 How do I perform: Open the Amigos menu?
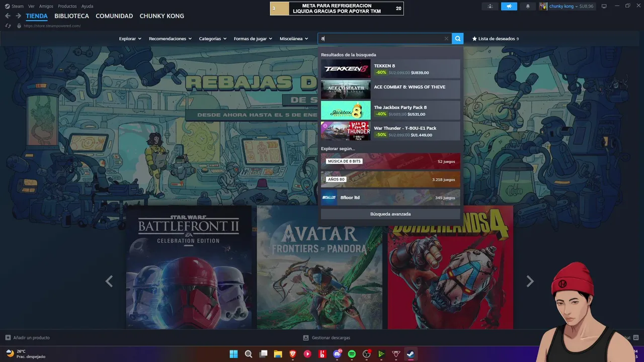coord(46,6)
